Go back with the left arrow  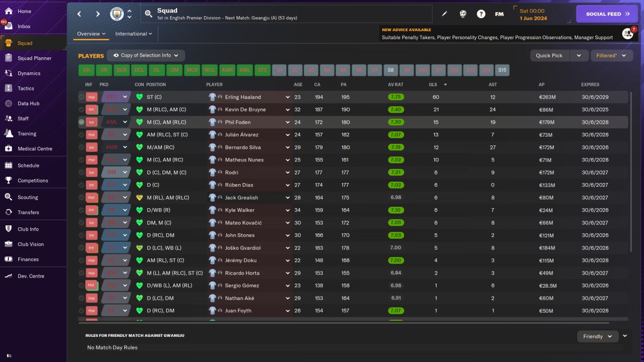tap(79, 14)
